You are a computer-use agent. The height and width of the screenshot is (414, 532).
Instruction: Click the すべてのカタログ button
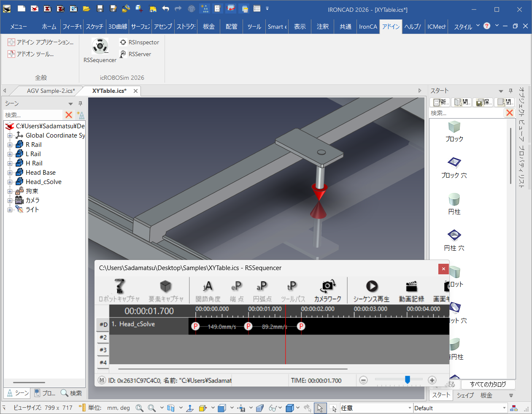click(x=488, y=384)
